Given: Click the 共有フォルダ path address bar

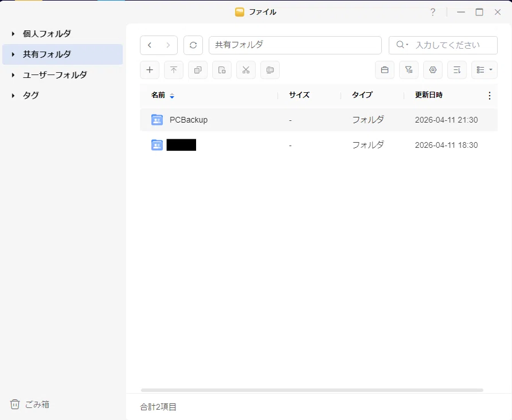Looking at the screenshot, I should tap(295, 45).
